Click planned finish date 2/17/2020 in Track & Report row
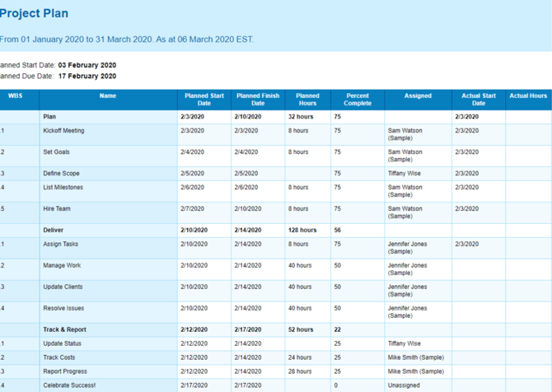The width and height of the screenshot is (552, 392). pyautogui.click(x=248, y=329)
